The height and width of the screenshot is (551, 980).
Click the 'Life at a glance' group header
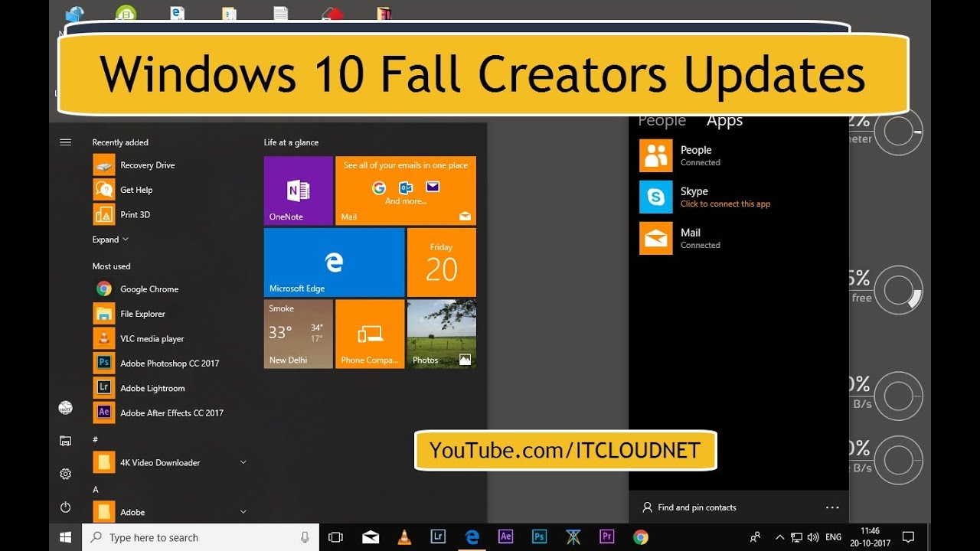pos(291,142)
